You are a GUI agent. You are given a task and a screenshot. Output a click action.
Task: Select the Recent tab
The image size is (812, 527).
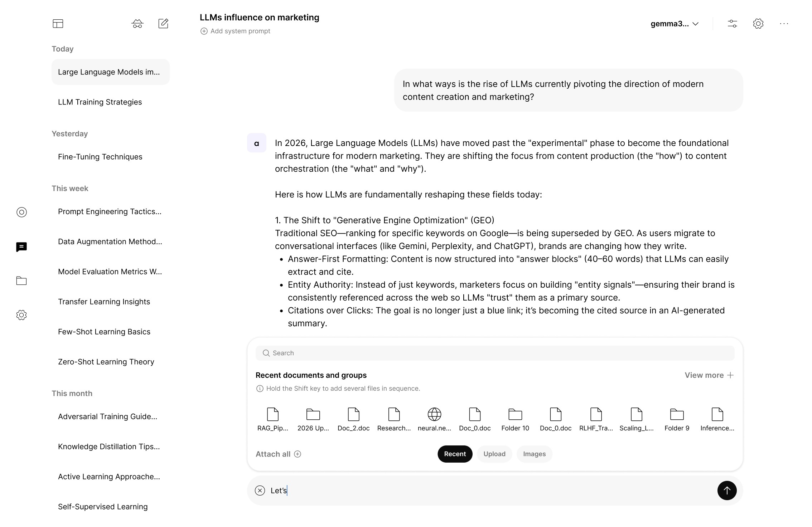(x=455, y=454)
